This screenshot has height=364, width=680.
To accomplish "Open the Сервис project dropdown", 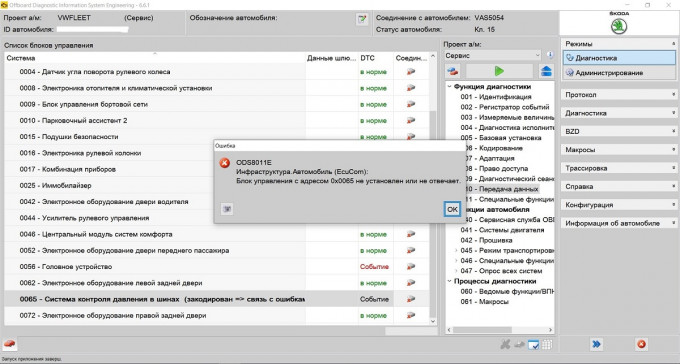I will (493, 56).
